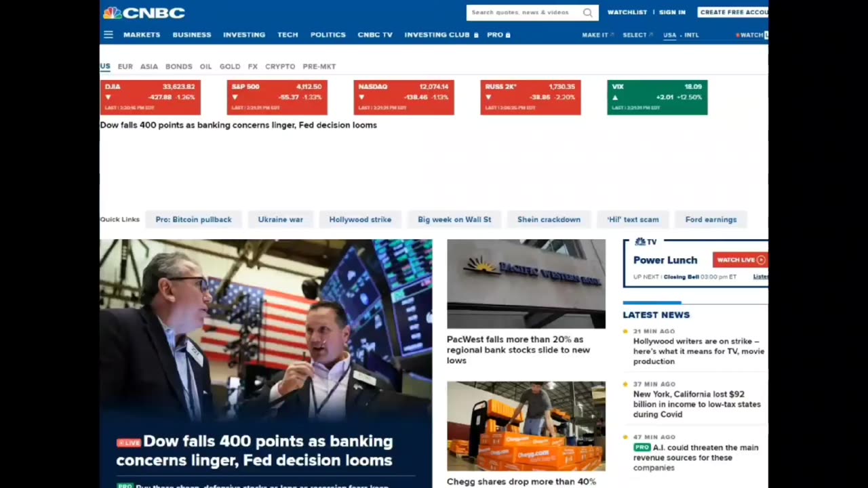Click Hollywood strike quick link
The height and width of the screenshot is (488, 868).
[x=360, y=220]
